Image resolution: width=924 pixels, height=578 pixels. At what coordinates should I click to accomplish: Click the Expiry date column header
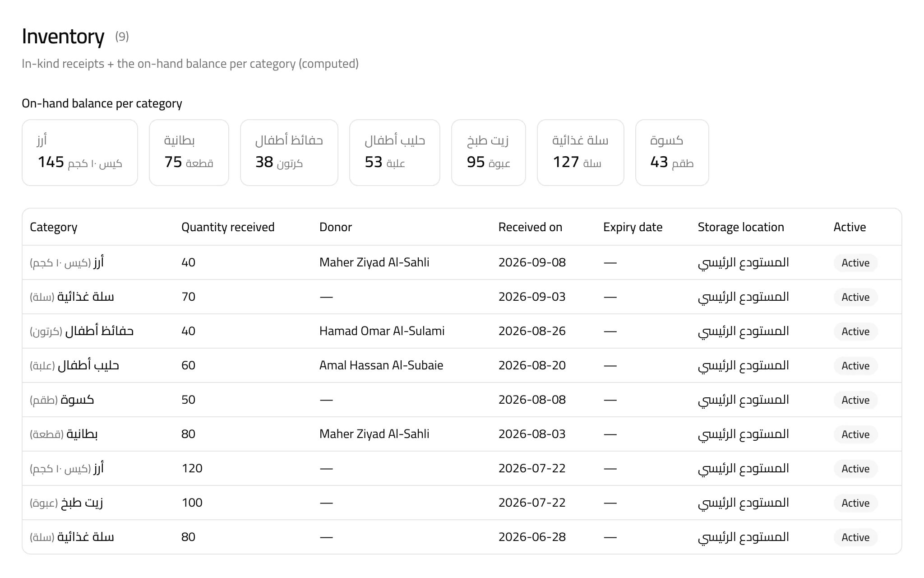633,227
